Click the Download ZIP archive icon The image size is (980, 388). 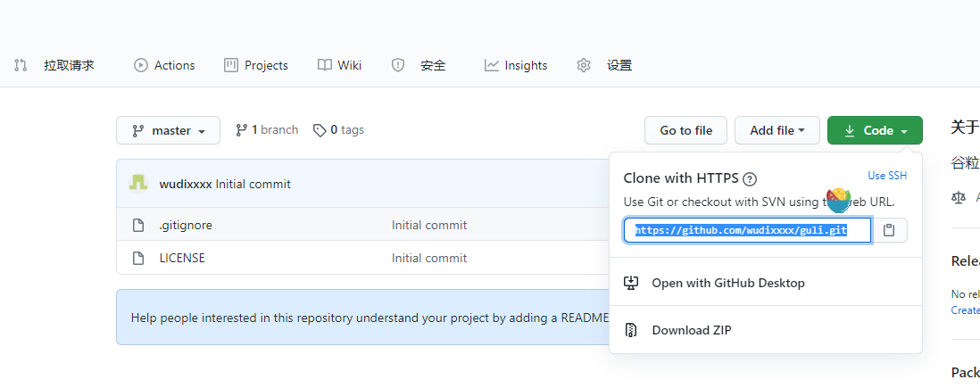pyautogui.click(x=631, y=330)
